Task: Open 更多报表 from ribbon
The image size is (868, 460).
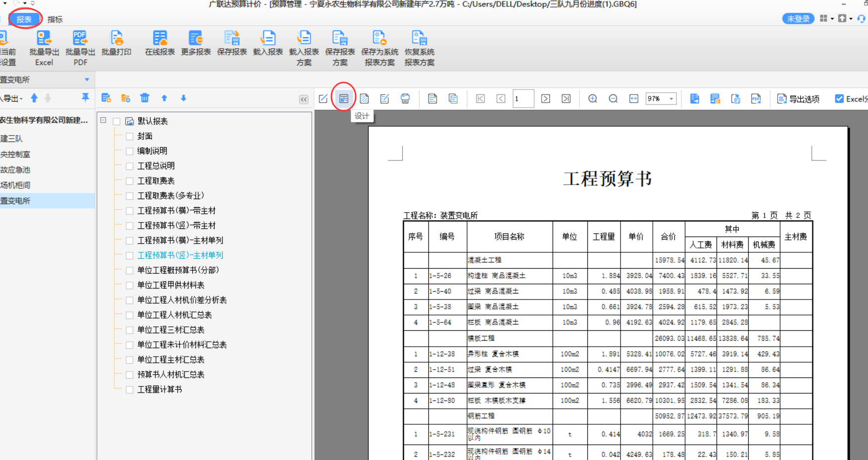Action: [x=196, y=43]
